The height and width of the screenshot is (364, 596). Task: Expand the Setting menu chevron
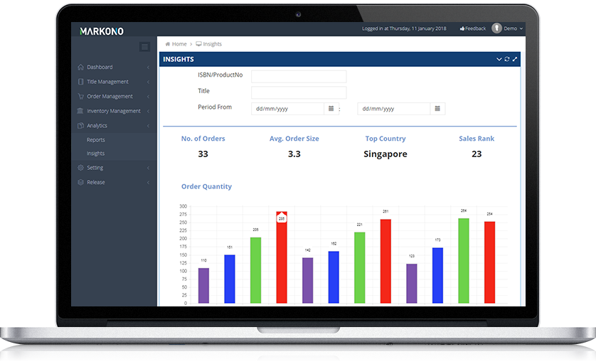tap(148, 168)
